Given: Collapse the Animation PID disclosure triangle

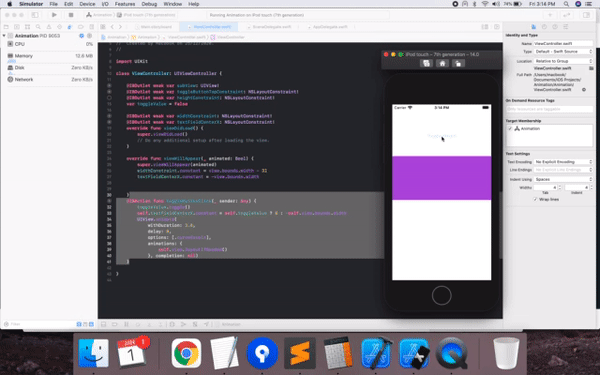Looking at the screenshot, I should 4,36.
